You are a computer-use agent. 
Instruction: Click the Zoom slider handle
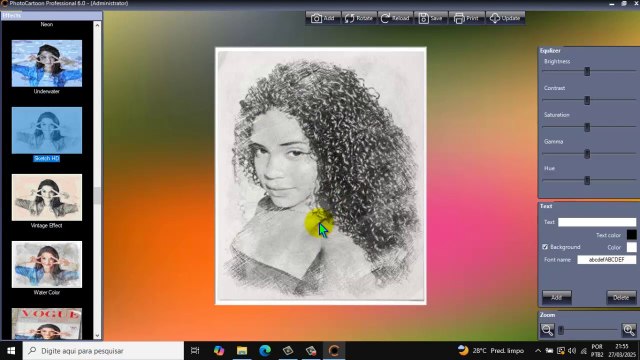point(561,330)
